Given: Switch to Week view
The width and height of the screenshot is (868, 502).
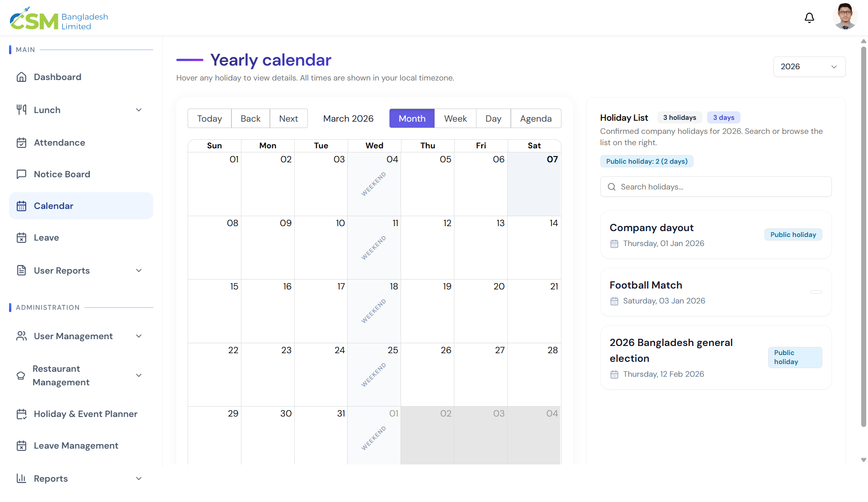Looking at the screenshot, I should pyautogui.click(x=455, y=118).
